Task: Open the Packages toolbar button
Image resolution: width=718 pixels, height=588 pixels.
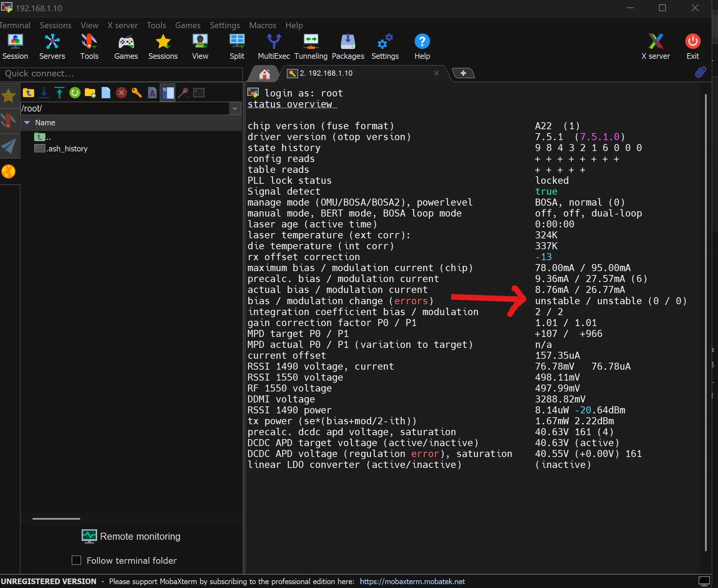Action: [348, 47]
